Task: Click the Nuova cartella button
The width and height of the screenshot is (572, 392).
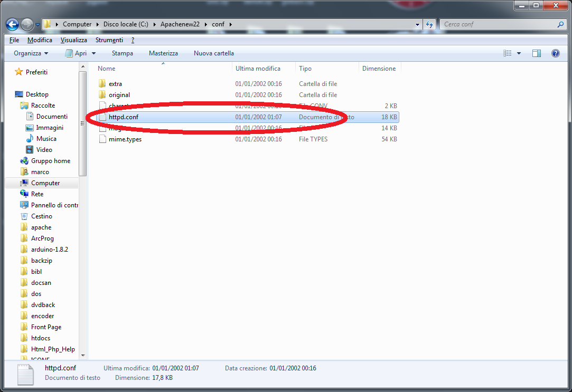Action: point(213,53)
